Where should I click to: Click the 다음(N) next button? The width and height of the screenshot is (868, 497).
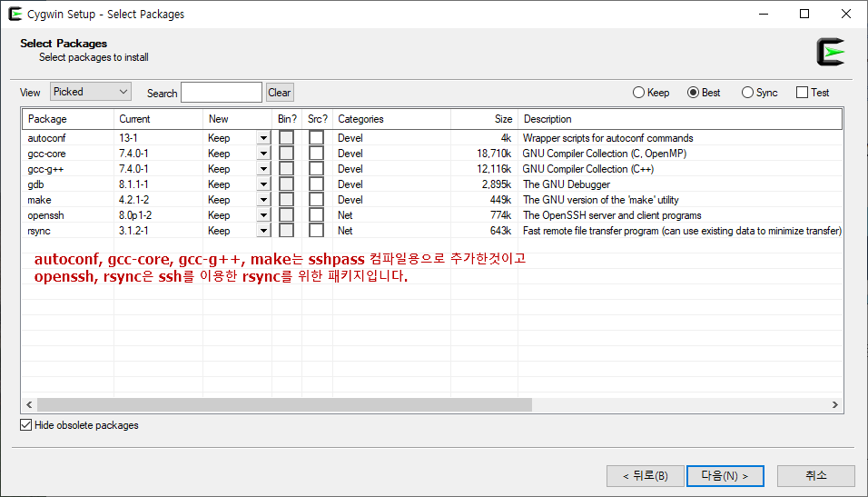[x=725, y=476]
